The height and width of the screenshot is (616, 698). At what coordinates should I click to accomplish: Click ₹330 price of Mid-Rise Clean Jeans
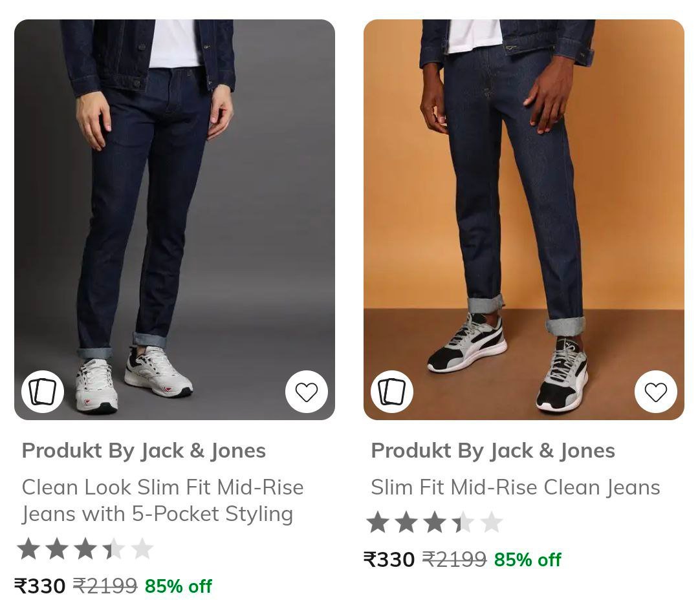coord(389,559)
